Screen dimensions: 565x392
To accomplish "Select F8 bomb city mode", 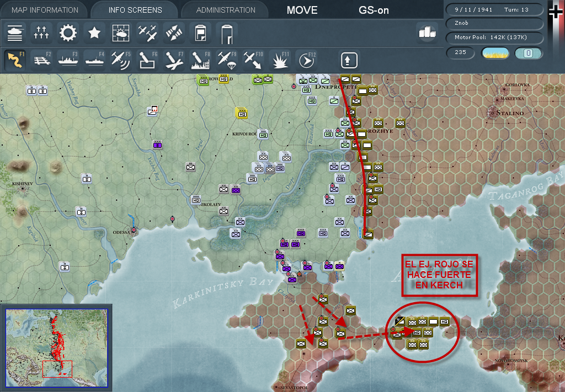I will coord(201,60).
